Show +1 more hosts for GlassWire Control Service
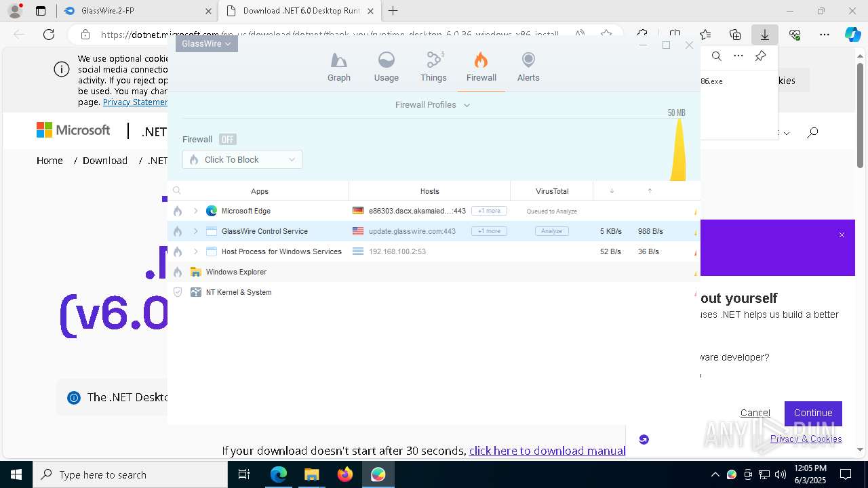 (x=489, y=231)
